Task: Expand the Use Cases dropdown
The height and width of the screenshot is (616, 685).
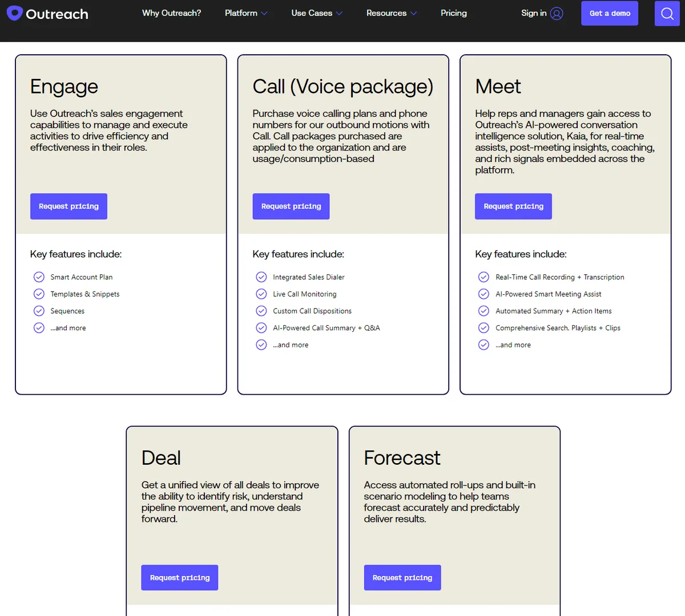Action: [317, 13]
